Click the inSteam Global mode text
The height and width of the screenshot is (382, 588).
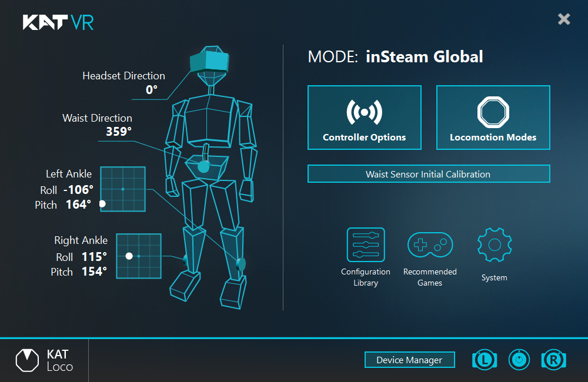click(424, 57)
